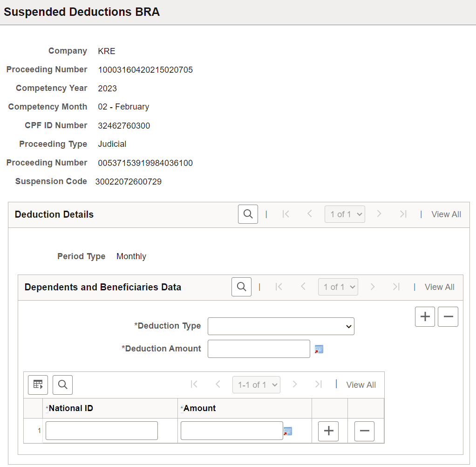Open the Deduction Type dropdown

281,326
